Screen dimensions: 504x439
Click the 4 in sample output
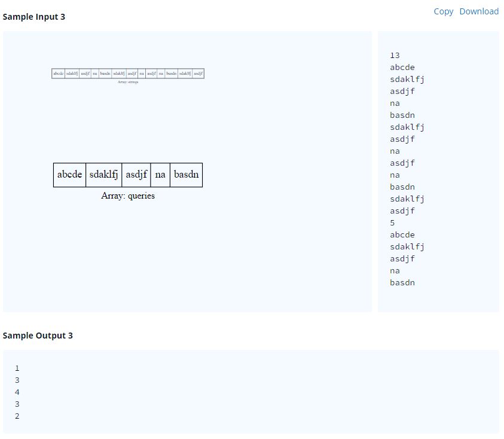[x=17, y=392]
